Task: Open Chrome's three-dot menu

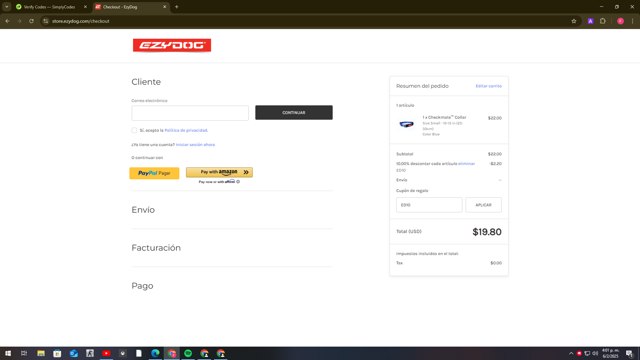Action: point(633,21)
